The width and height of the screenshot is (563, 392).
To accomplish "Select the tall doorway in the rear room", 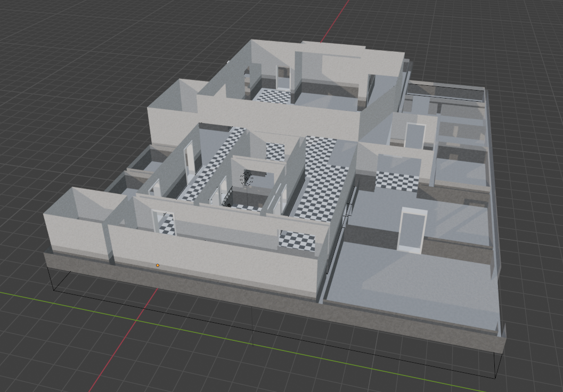I will pyautogui.click(x=283, y=78).
